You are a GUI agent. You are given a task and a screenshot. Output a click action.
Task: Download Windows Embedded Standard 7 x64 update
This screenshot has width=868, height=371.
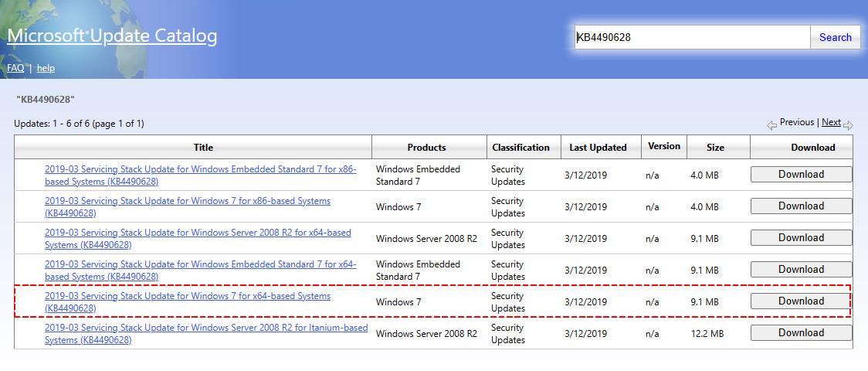pyautogui.click(x=801, y=269)
